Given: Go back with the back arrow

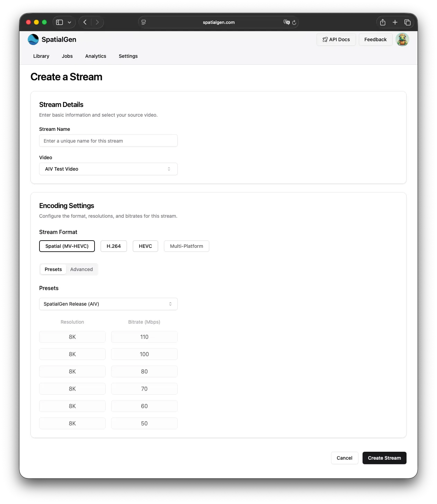Looking at the screenshot, I should click(x=85, y=22).
